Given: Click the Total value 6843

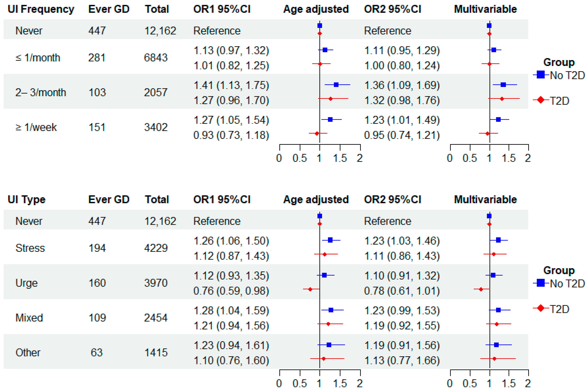Looking at the screenshot, I should click(156, 58).
